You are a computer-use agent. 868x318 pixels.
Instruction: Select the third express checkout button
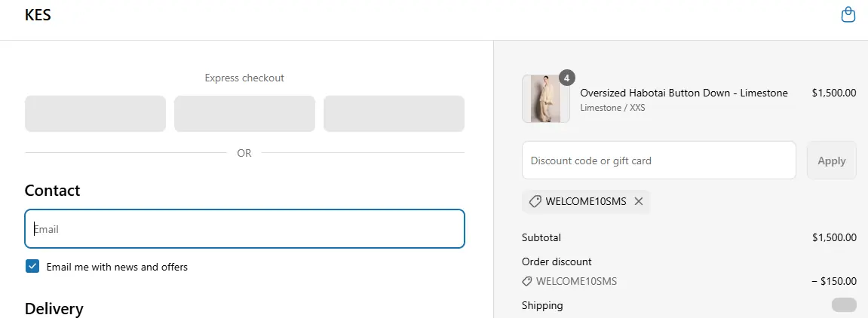(x=394, y=114)
